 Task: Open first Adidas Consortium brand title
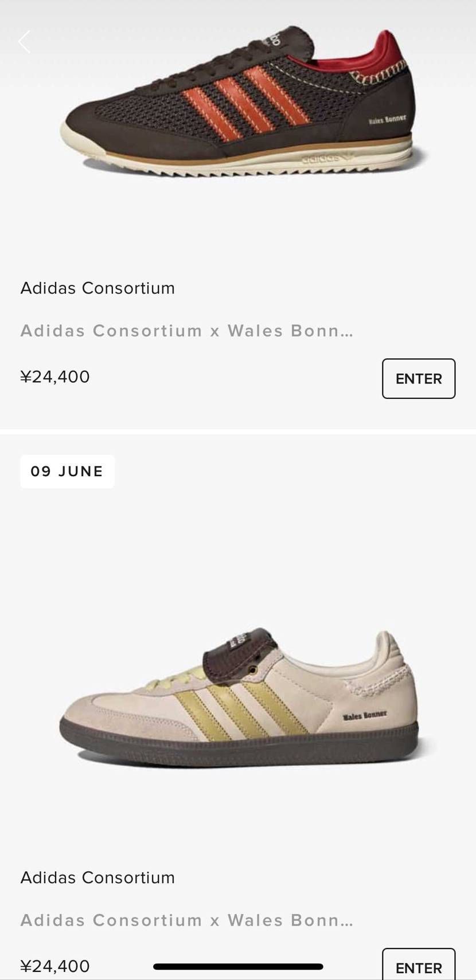pos(97,288)
